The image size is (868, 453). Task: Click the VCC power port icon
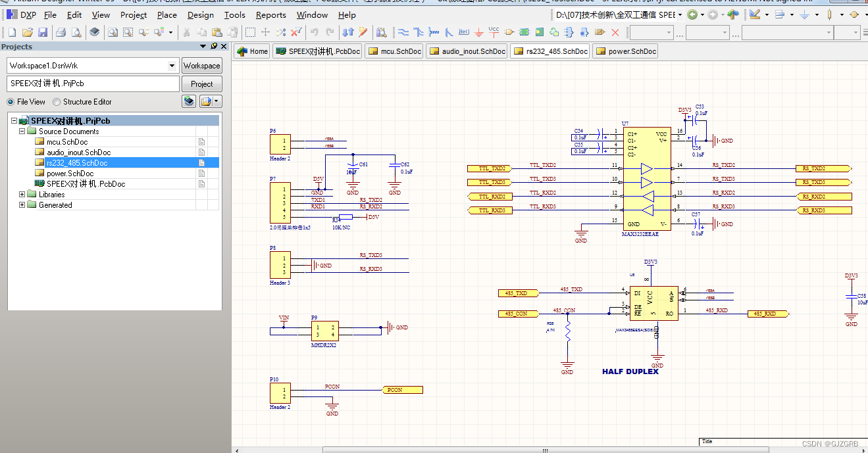coord(494,32)
